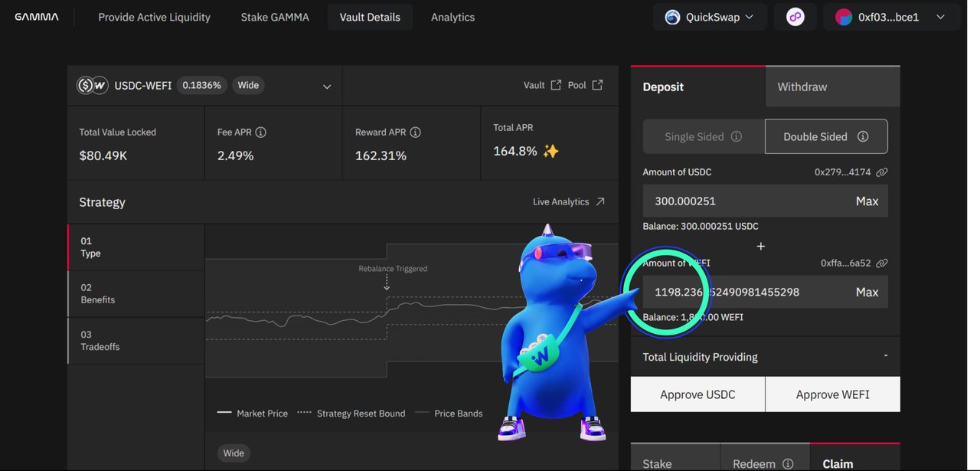Switch to Deposit tab
The width and height of the screenshot is (980, 471).
pos(698,87)
